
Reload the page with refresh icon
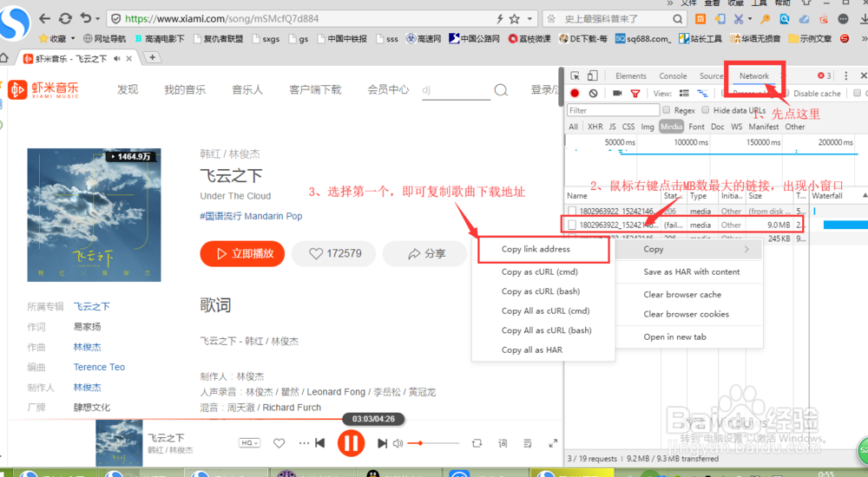click(x=65, y=18)
